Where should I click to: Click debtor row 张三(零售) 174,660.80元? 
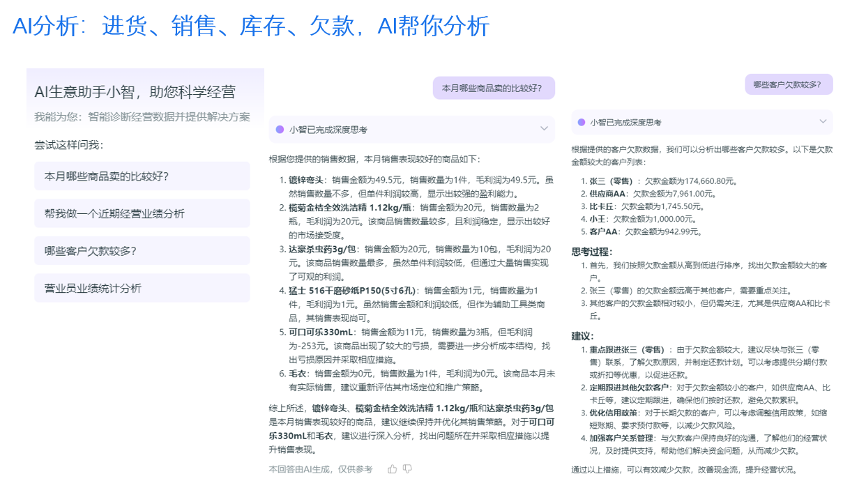tap(663, 181)
